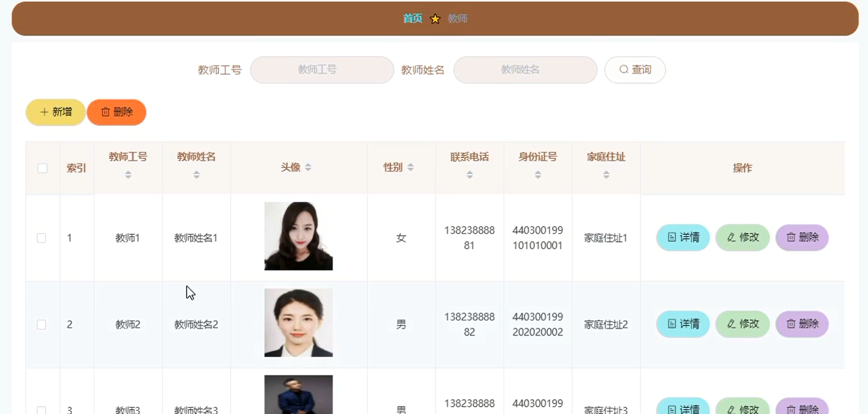Click 修改 for 教师2 row
This screenshot has width=868, height=414.
[x=742, y=324]
